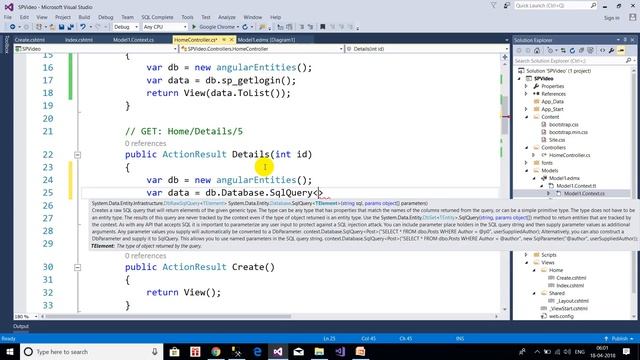The image size is (640, 360).
Task: Start debugging with Google Chrome play button
Action: [194, 27]
